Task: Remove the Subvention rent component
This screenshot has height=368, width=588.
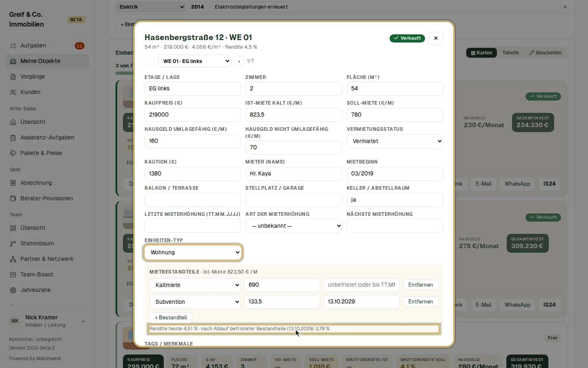Action: pyautogui.click(x=421, y=302)
